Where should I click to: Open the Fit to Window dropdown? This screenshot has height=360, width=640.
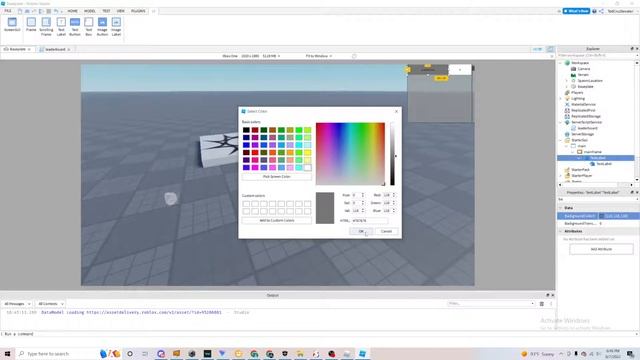point(319,56)
